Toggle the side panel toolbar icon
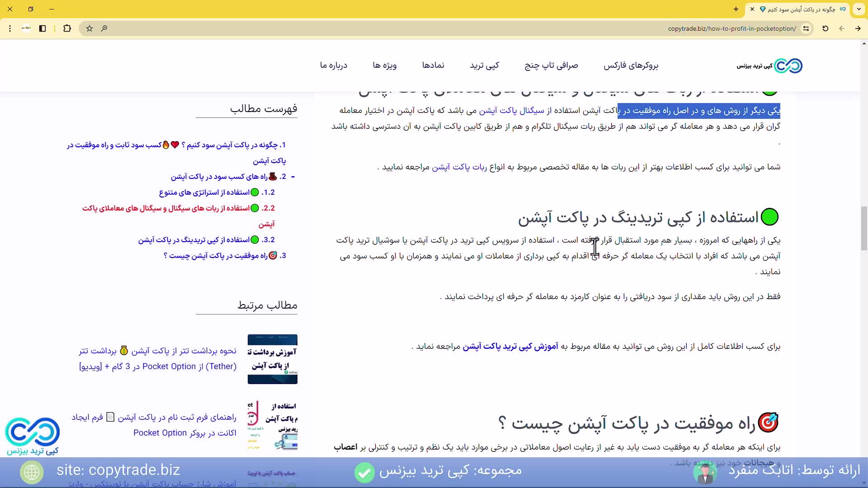 pos(42,28)
